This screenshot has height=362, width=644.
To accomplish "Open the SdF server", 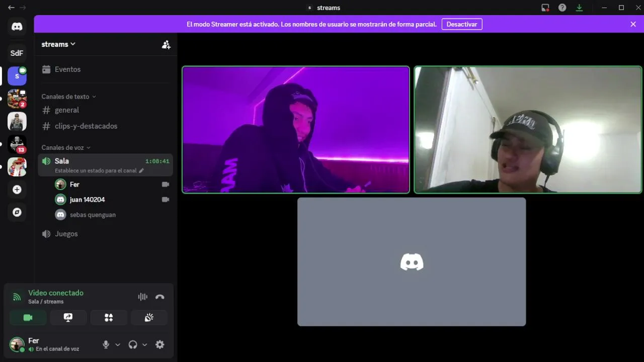I will point(17,53).
